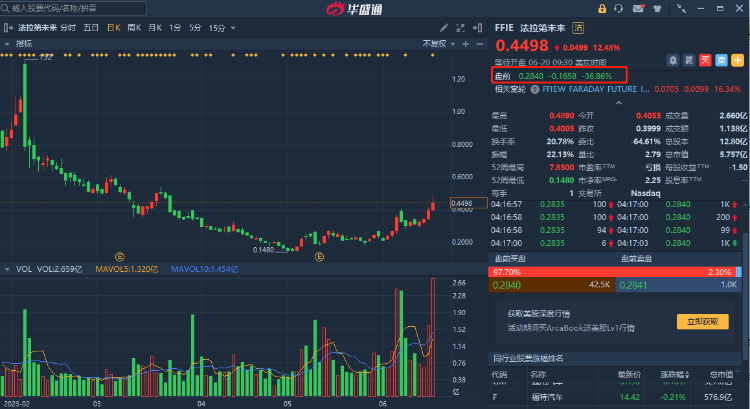The image size is (750, 409).
Task: Click the second E earnings marker near 05
Action: coord(319,257)
